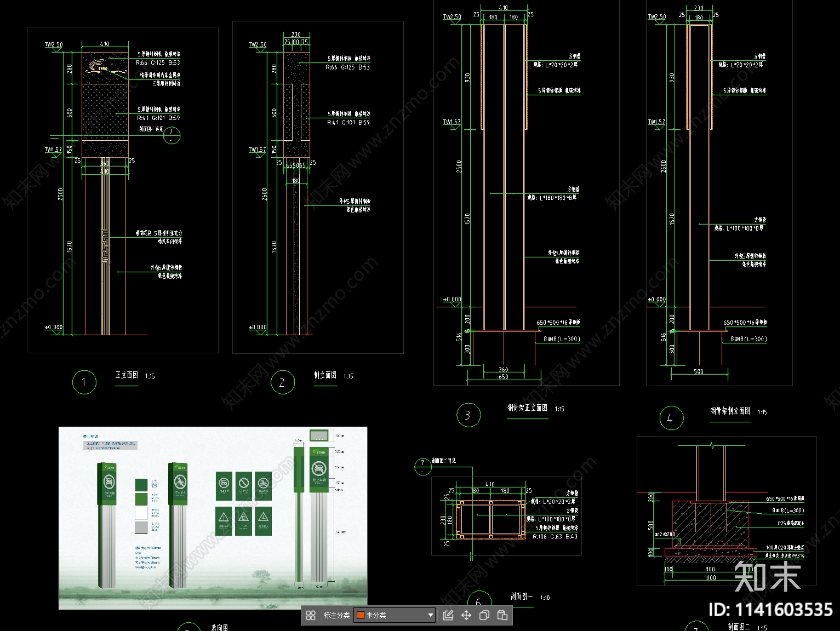Click the orange swatch beside 未分类

point(361,615)
